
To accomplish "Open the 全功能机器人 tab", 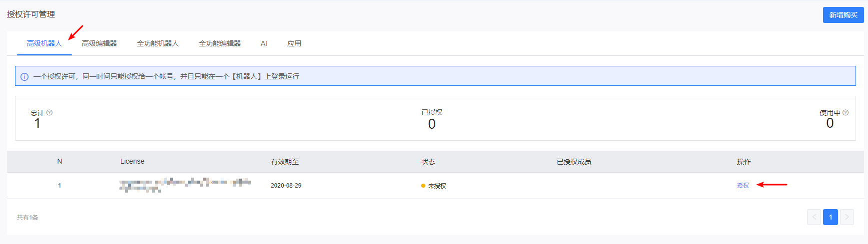I will (158, 43).
